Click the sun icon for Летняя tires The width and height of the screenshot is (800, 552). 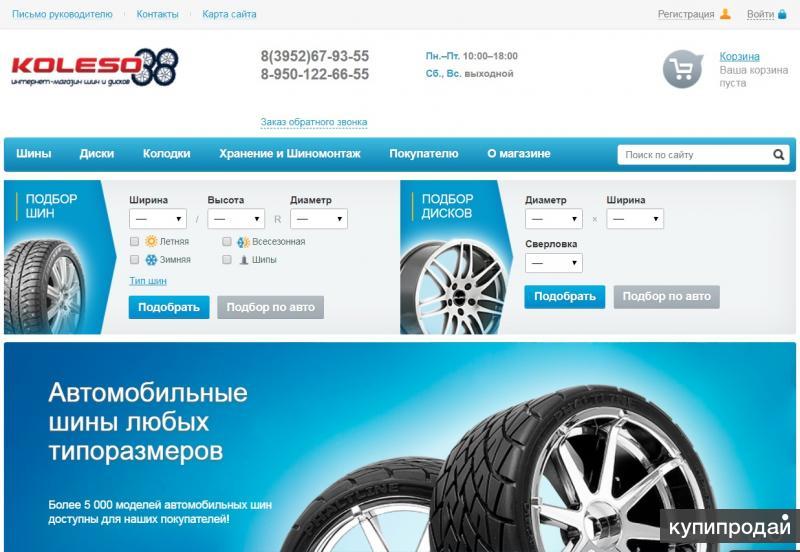[151, 241]
